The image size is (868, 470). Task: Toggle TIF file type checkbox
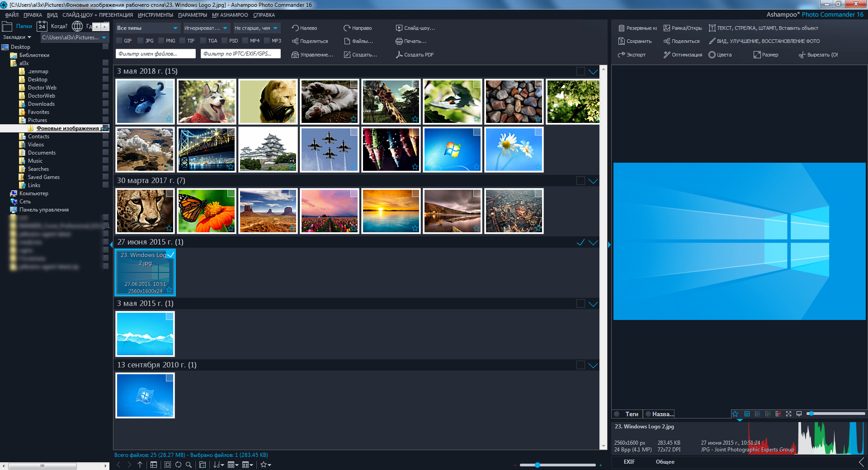[x=183, y=41]
